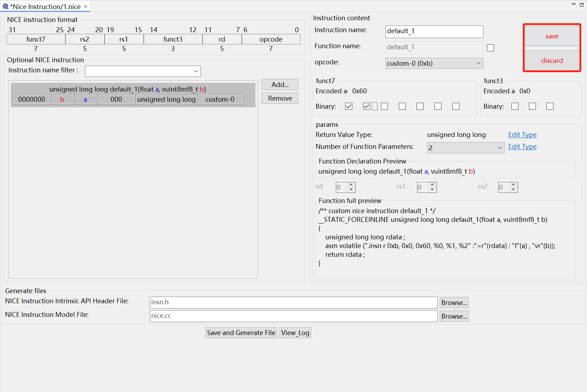Click the rs2 field in NICE format diagram
Screen dimensions: 587x392
tap(85, 39)
